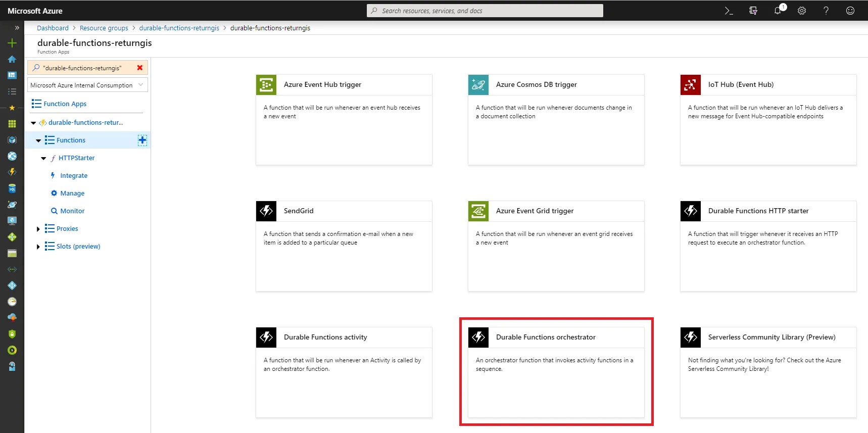Click the feedback smiley icon
This screenshot has height=433, width=868.
pos(850,11)
